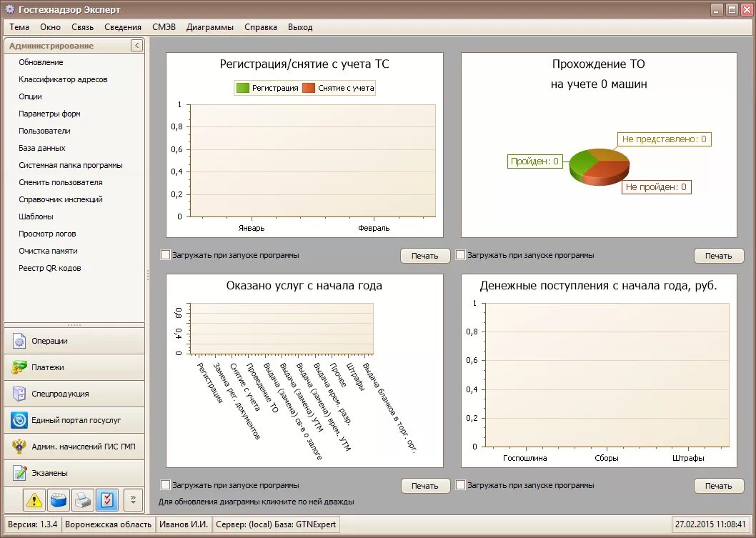Click the Экзамены notepad icon
The image size is (756, 538).
(19, 473)
